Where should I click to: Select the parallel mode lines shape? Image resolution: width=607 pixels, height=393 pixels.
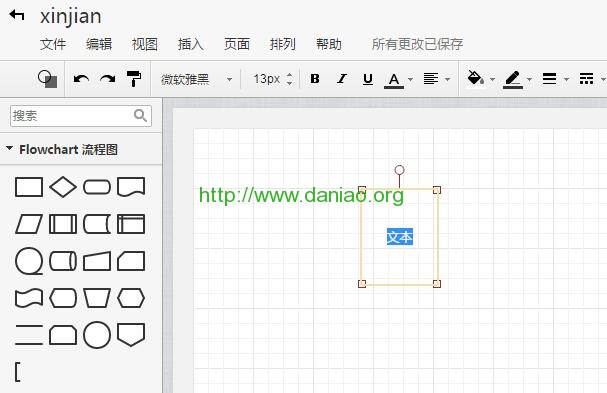click(29, 335)
